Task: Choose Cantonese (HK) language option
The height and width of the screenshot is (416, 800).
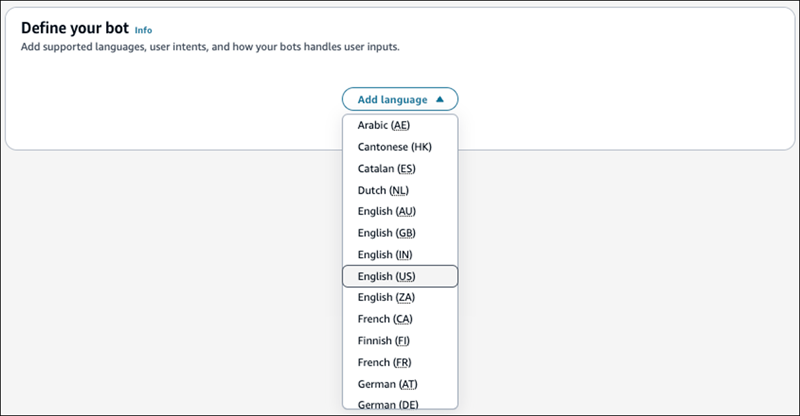Action: click(x=394, y=147)
